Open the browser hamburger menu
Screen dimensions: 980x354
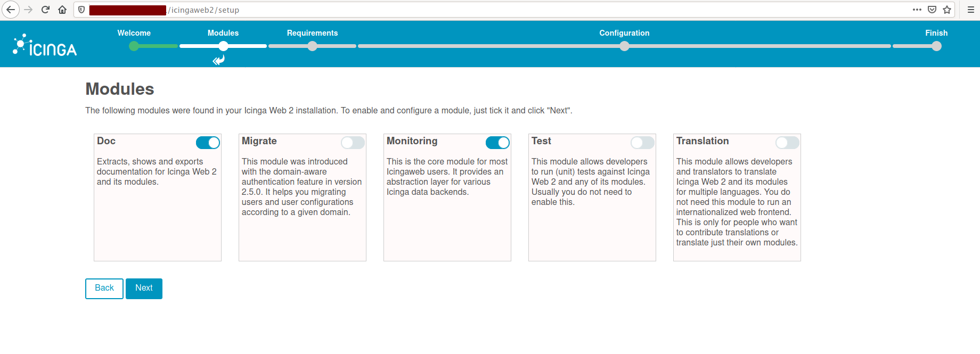(x=971, y=10)
